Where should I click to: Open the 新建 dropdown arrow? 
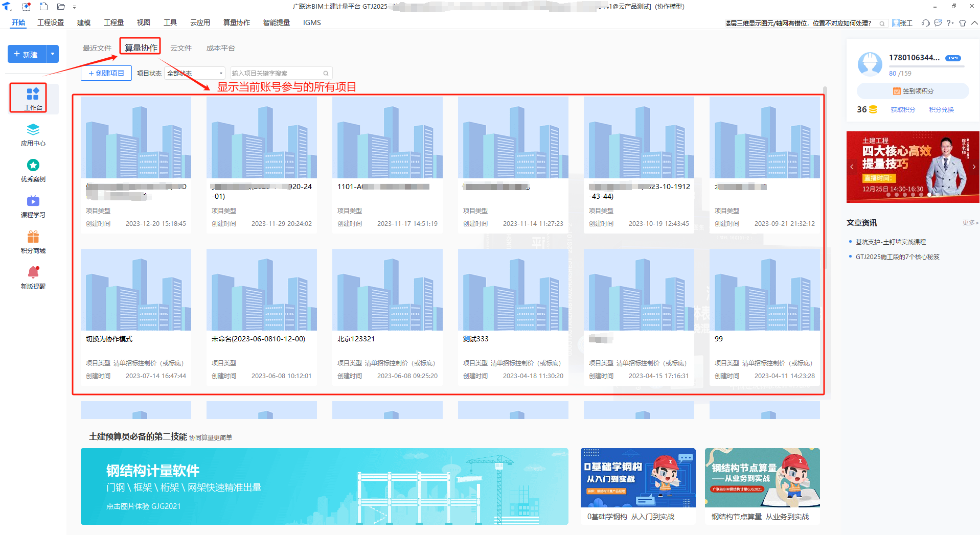(x=53, y=54)
